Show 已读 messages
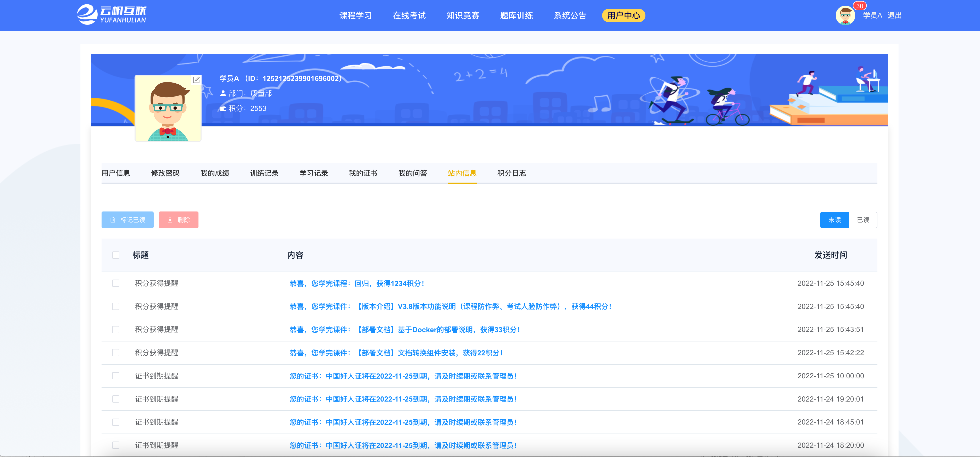Viewport: 980px width, 457px height. coord(863,220)
